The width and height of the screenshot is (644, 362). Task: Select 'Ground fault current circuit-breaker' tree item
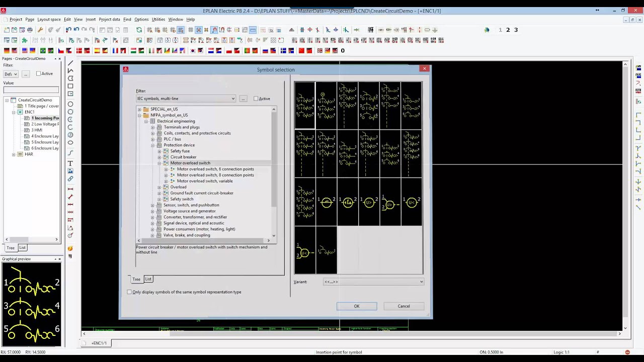pyautogui.click(x=202, y=193)
